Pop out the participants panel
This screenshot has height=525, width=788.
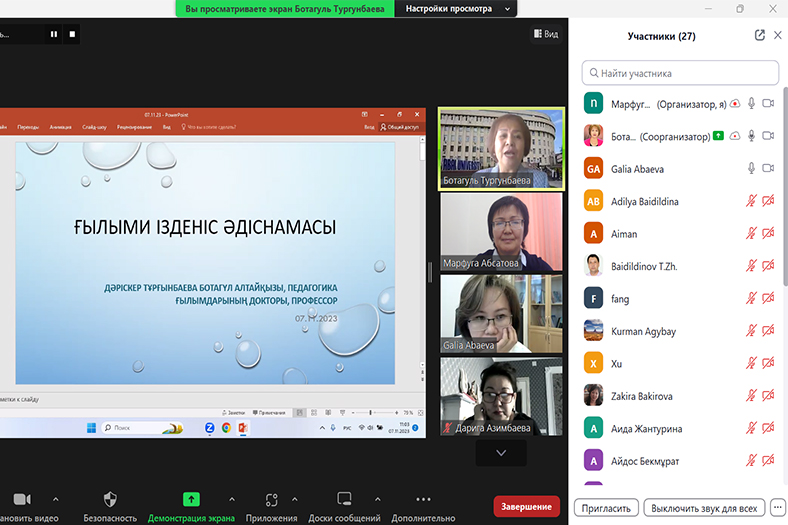pos(759,36)
